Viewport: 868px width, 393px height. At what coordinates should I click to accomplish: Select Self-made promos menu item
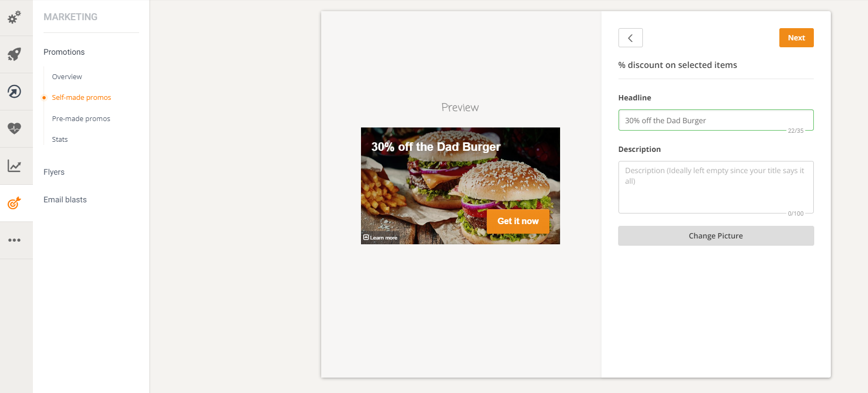click(81, 97)
